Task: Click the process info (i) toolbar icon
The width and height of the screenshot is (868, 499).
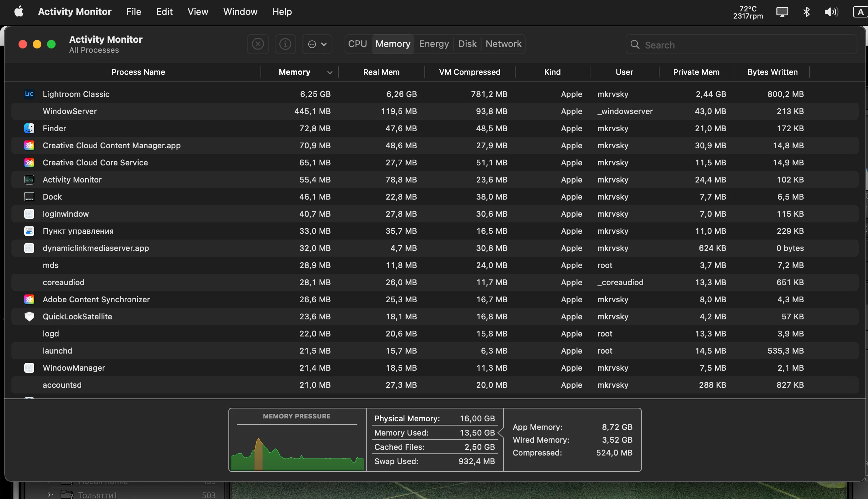Action: tap(285, 44)
